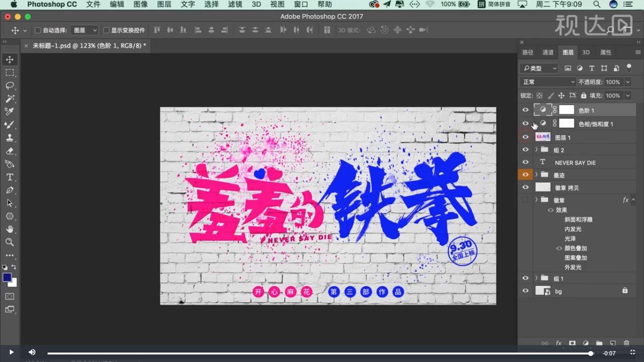Select the Eyedropper tool
Screen dimensions: 644x362
[9, 112]
